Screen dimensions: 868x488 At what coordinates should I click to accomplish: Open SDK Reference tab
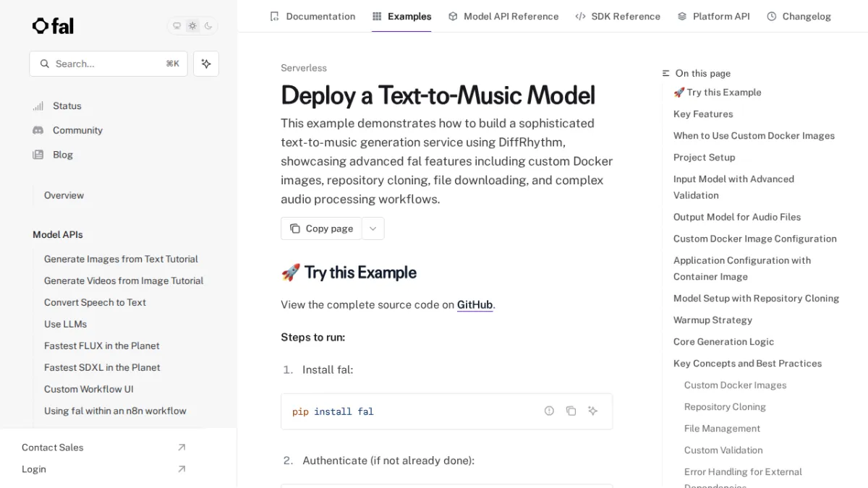point(618,16)
